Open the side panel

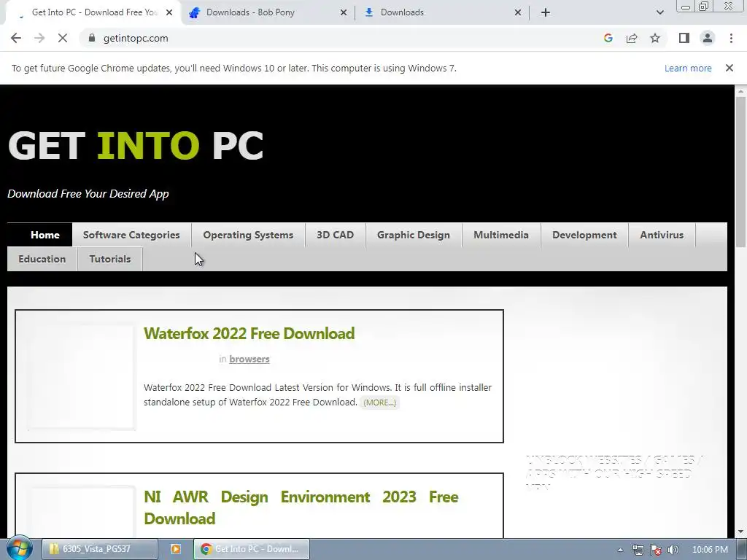point(684,38)
